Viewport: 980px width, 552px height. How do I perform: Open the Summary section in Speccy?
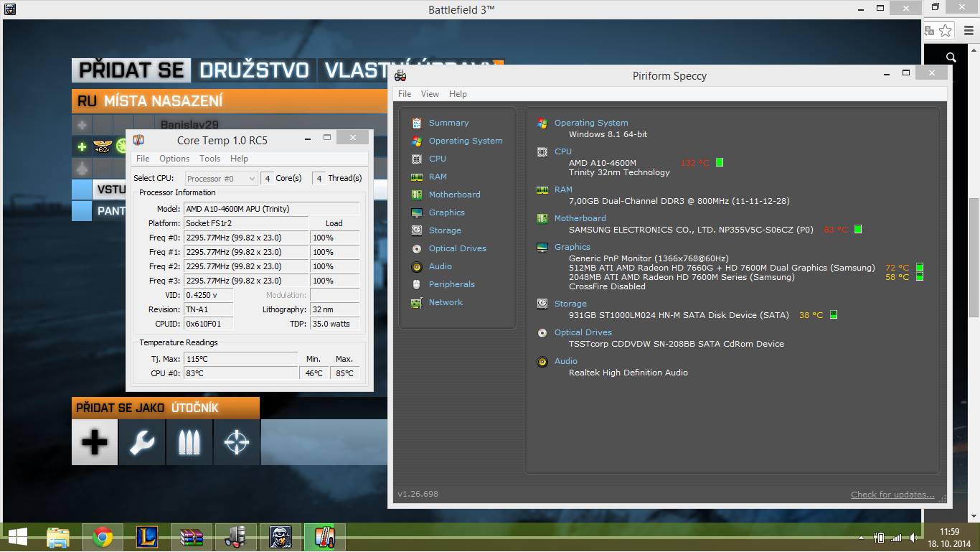[448, 123]
